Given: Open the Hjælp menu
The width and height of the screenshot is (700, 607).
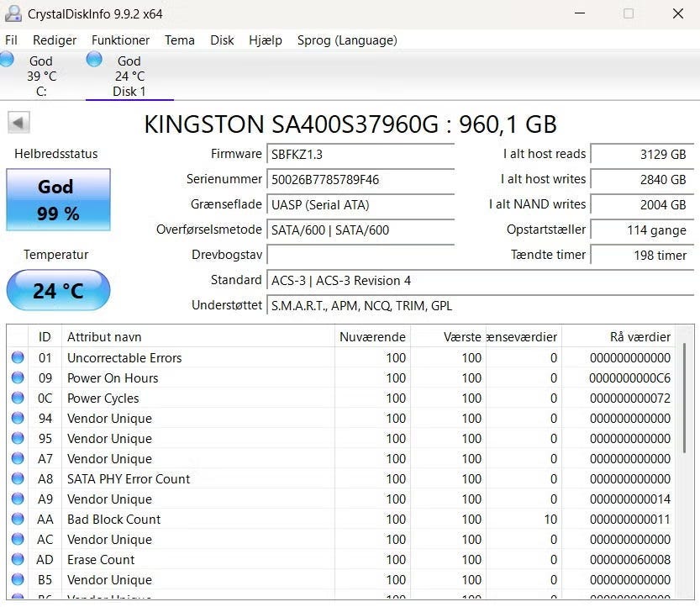Looking at the screenshot, I should (266, 40).
